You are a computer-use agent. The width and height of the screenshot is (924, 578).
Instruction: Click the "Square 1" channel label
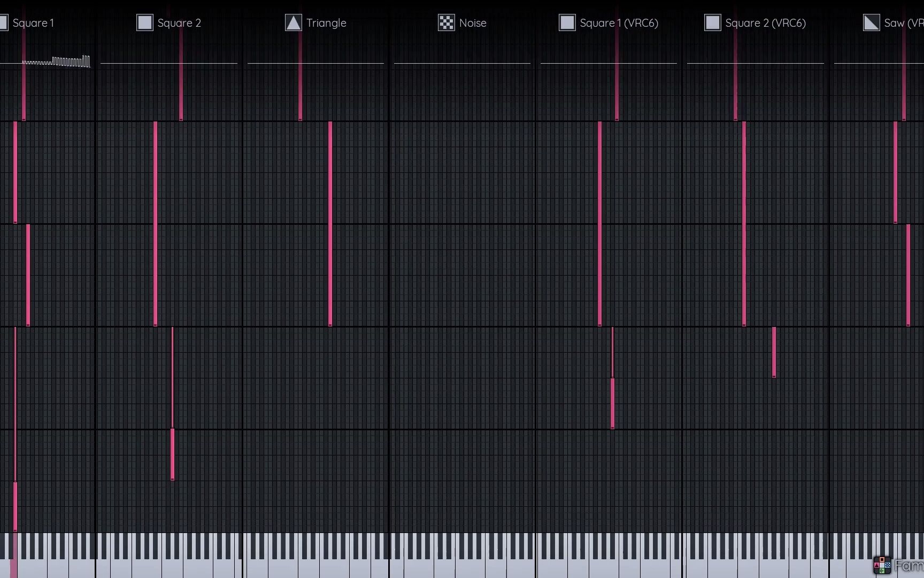[33, 23]
